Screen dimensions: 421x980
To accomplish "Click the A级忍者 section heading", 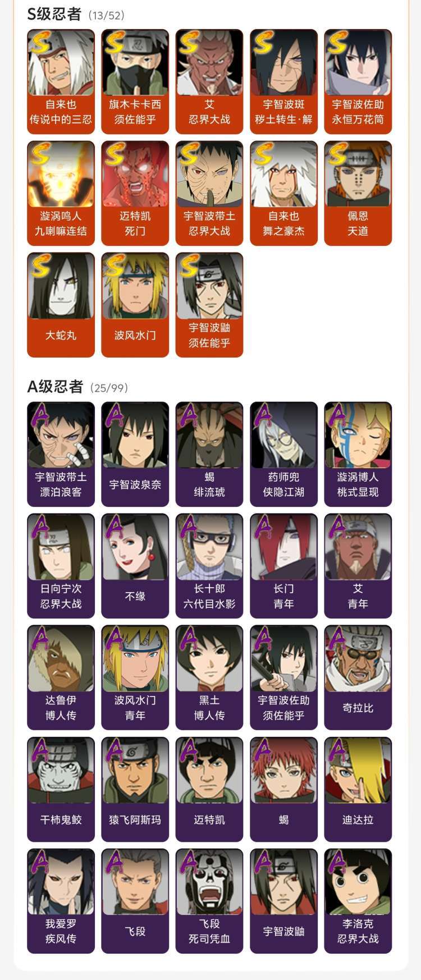I will click(x=55, y=387).
